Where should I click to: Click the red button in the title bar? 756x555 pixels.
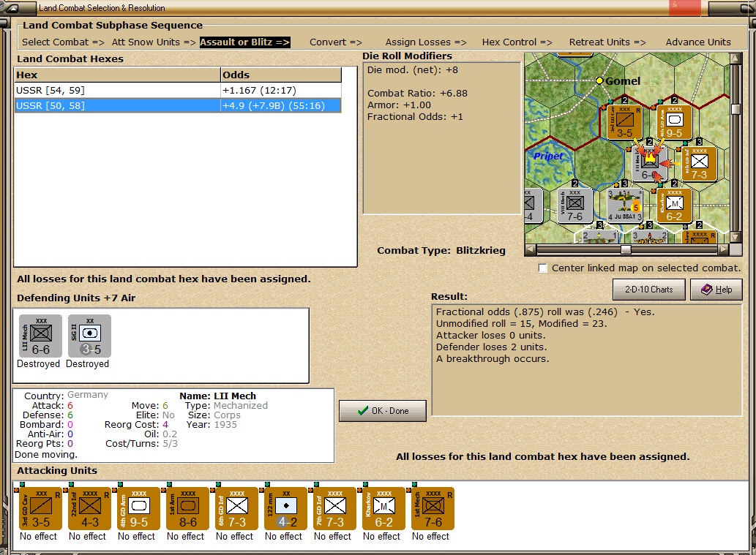tap(685, 7)
